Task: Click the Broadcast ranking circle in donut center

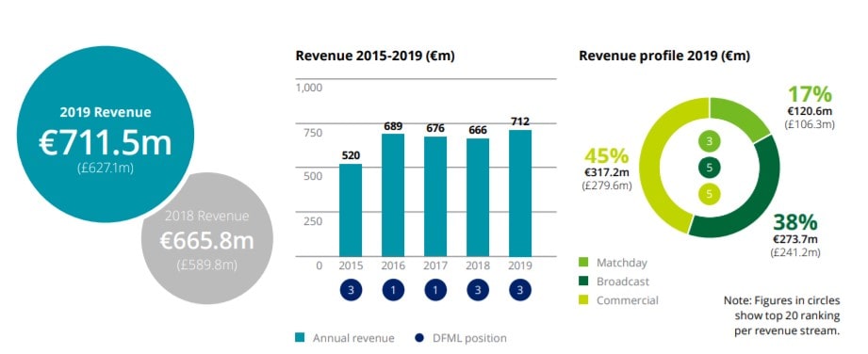Action: tap(709, 167)
